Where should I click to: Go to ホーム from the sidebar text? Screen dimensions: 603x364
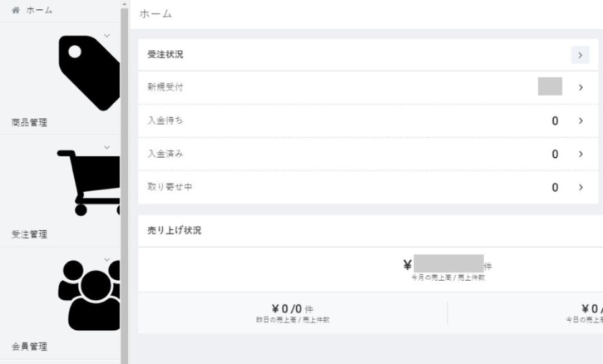coord(38,11)
